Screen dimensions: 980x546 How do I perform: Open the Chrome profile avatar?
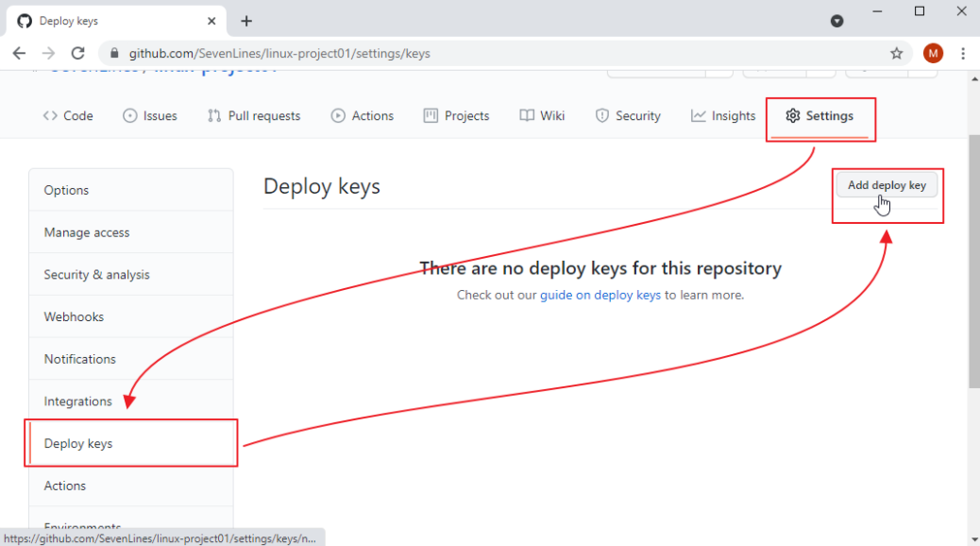933,54
